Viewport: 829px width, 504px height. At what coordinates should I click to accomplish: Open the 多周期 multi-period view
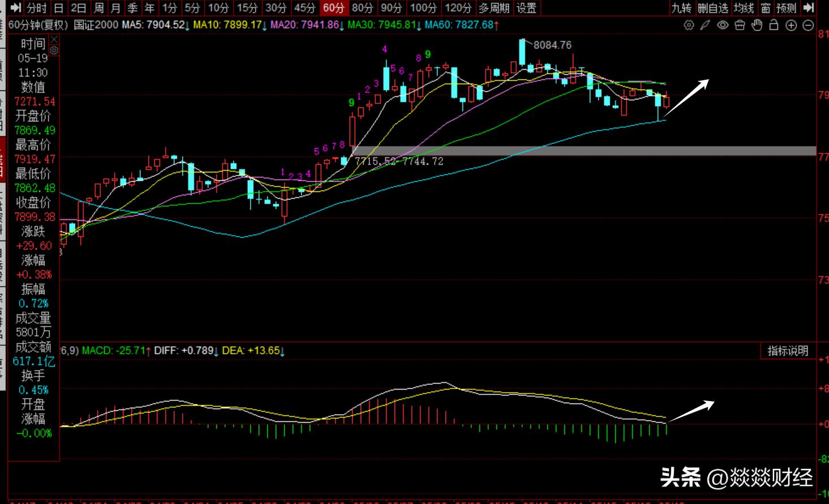[494, 8]
